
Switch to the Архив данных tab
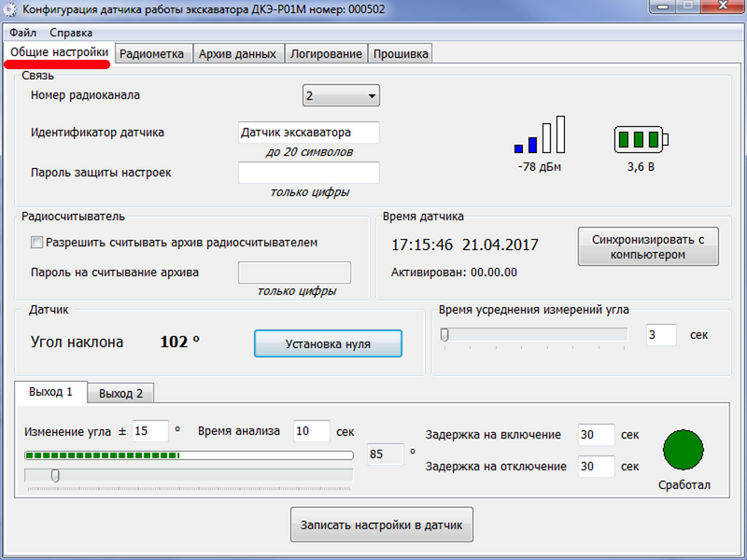238,54
